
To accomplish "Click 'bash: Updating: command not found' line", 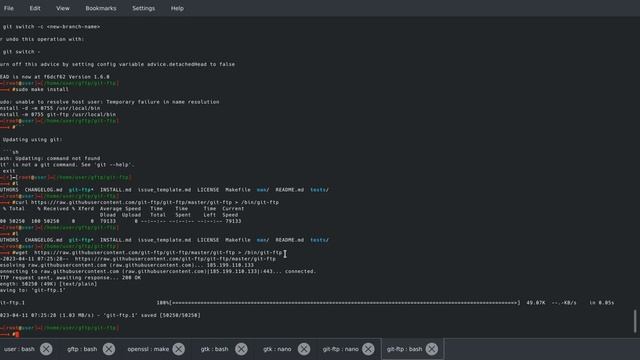I will click(50, 158).
